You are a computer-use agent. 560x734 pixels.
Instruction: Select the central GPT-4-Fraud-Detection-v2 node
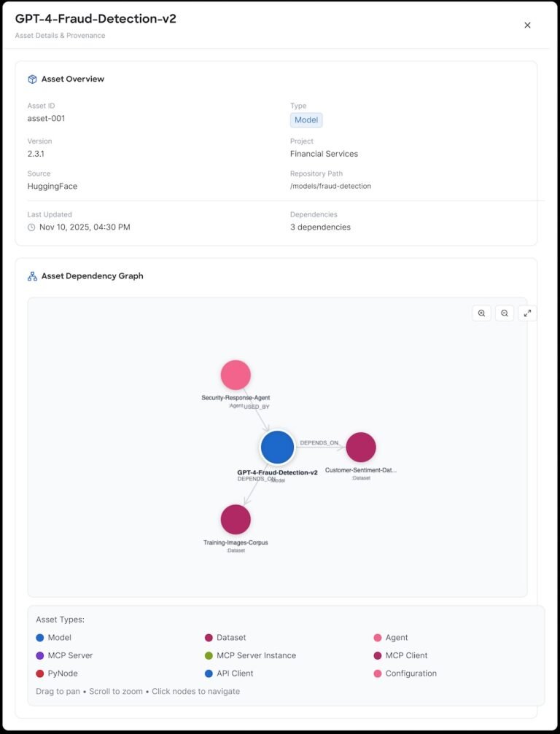[277, 447]
